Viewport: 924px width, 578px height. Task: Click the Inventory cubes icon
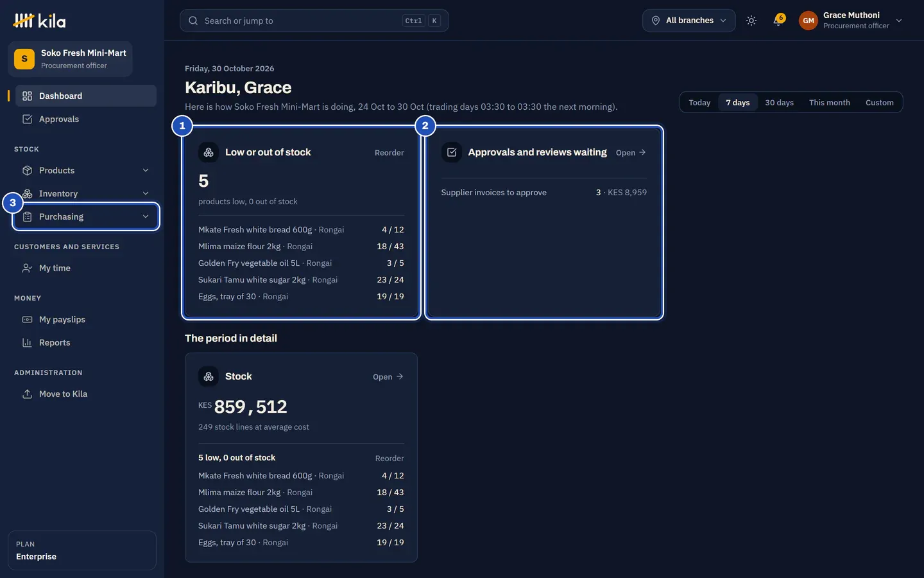[x=27, y=193]
